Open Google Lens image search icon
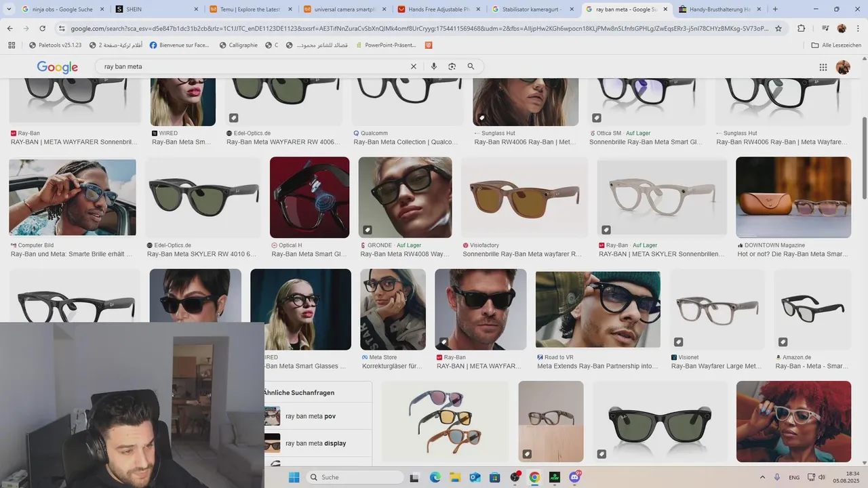The image size is (868, 488). tap(452, 66)
